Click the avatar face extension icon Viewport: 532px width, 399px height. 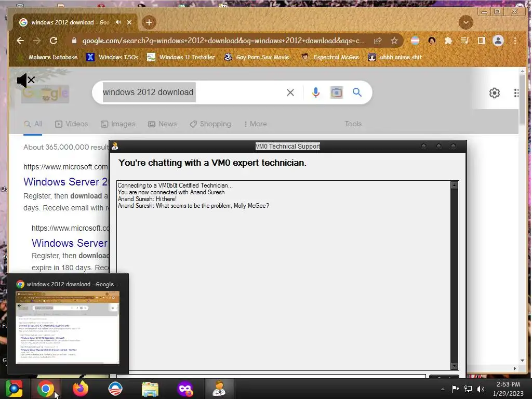[432, 41]
